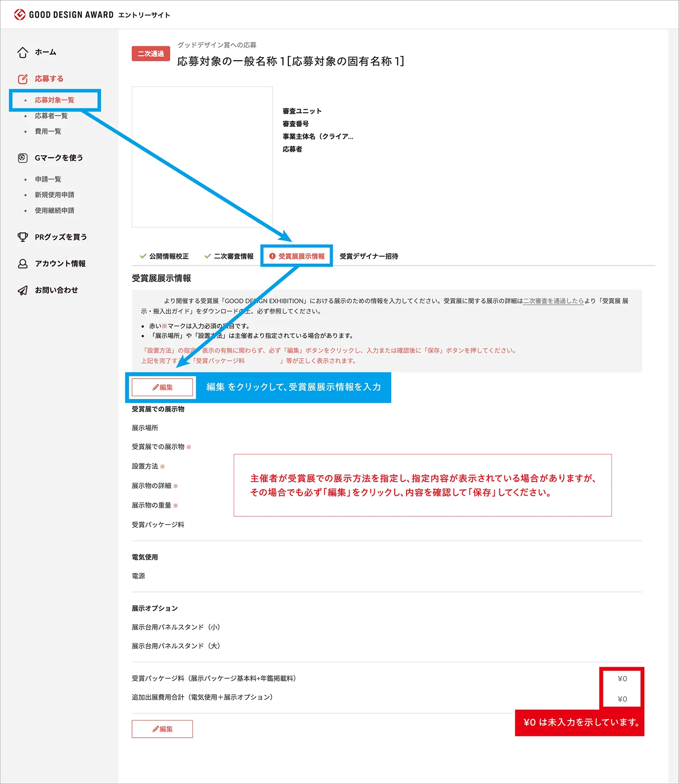
Task: Click the 電源 row label
Action: coord(139,576)
